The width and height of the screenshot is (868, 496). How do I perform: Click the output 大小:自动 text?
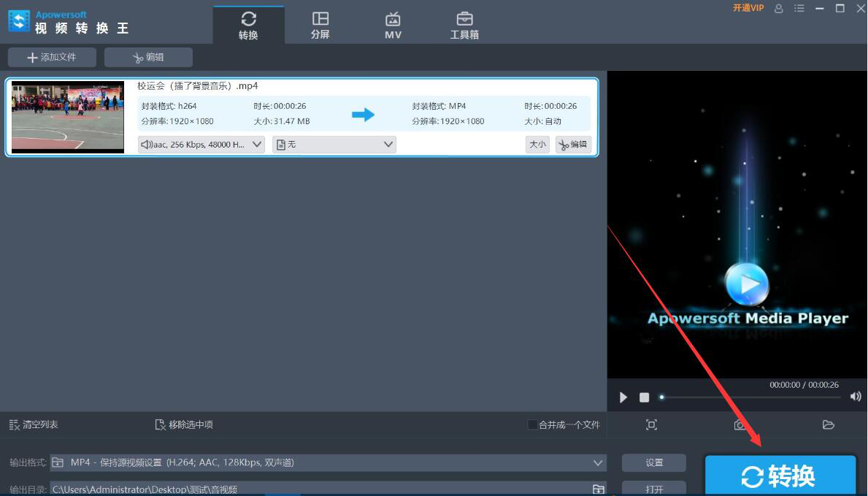[x=542, y=121]
